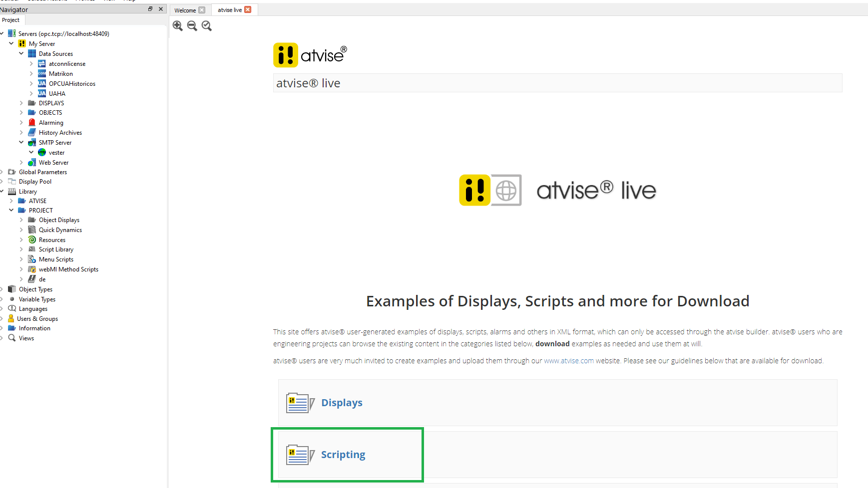Select the Variable Types tree item
868x488 pixels.
click(x=37, y=299)
